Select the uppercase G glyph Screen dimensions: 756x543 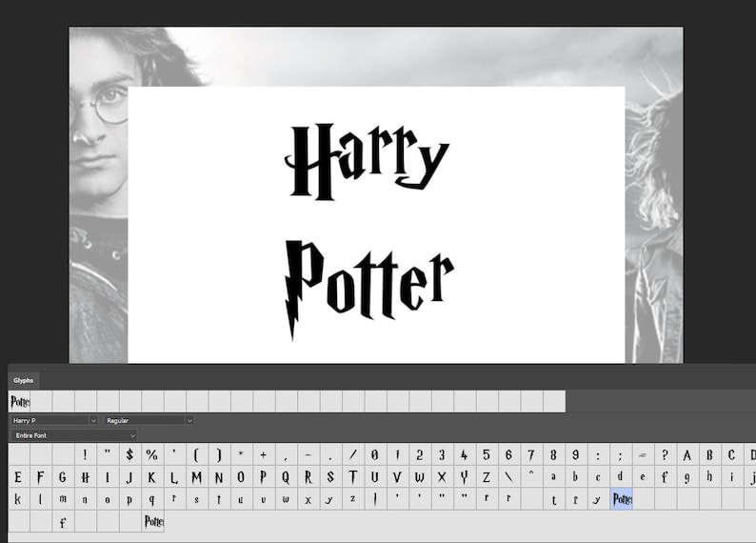coord(63,477)
